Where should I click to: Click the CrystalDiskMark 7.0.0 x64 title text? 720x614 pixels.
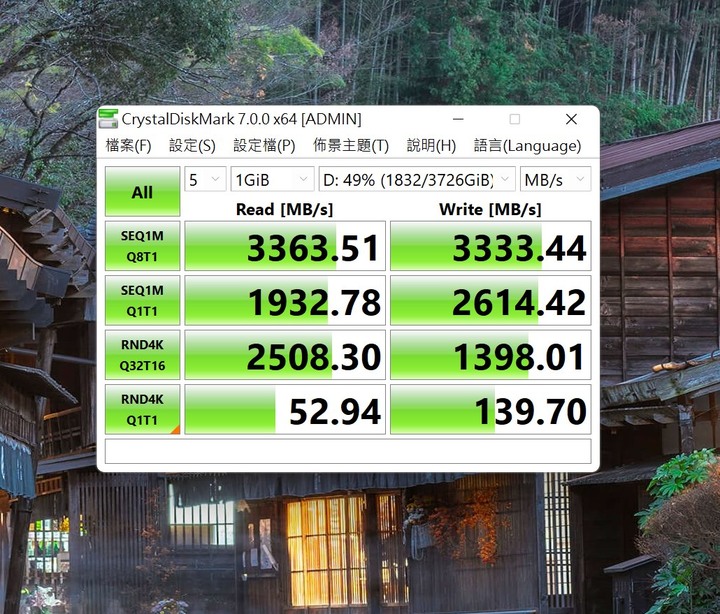tap(241, 119)
